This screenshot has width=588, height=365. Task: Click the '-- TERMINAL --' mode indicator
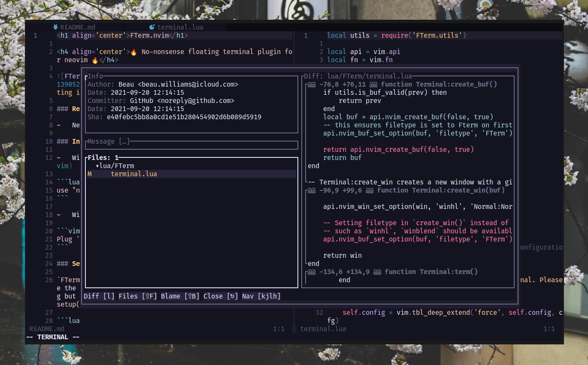pyautogui.click(x=53, y=337)
